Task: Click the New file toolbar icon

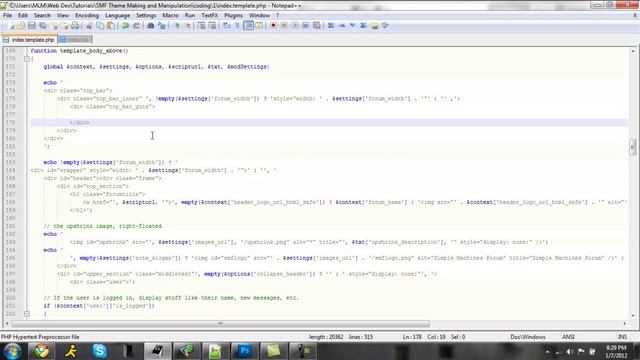Action: coord(11,26)
